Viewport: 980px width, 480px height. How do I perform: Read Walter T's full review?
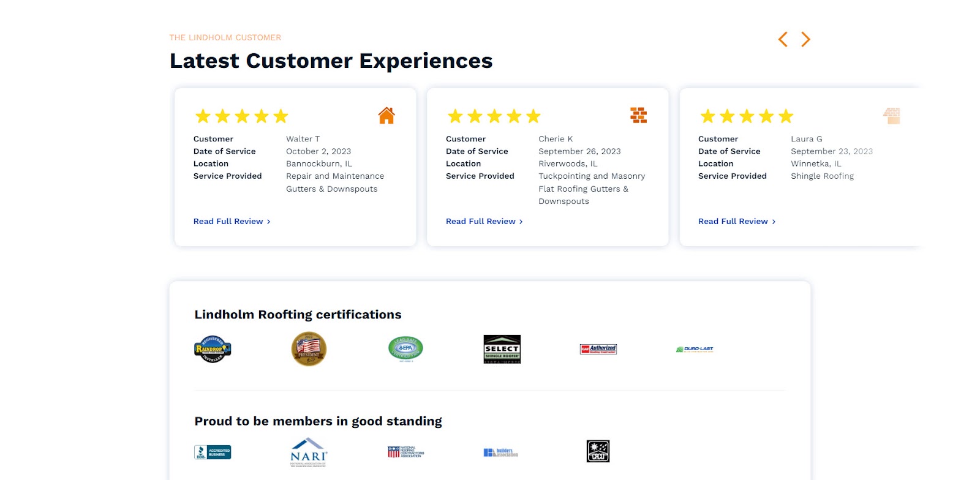point(232,222)
